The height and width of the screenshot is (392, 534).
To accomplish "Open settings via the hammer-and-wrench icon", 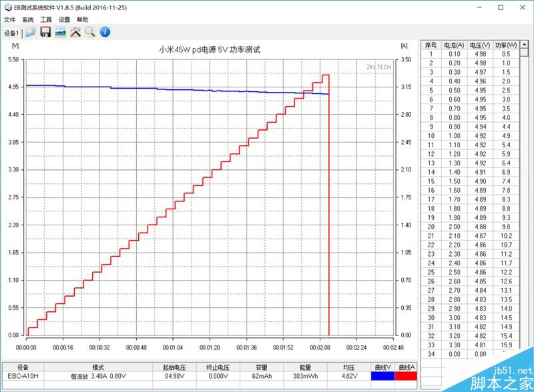I will tap(75, 32).
